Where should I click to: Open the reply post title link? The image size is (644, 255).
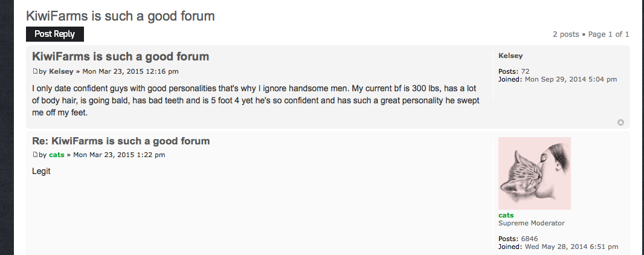(121, 141)
